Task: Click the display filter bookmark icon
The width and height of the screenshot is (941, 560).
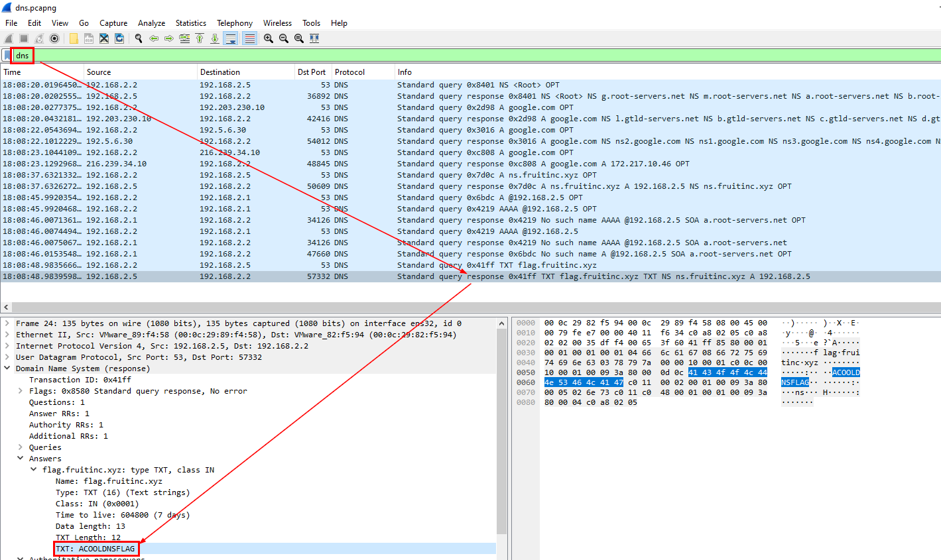Action: pos(7,55)
